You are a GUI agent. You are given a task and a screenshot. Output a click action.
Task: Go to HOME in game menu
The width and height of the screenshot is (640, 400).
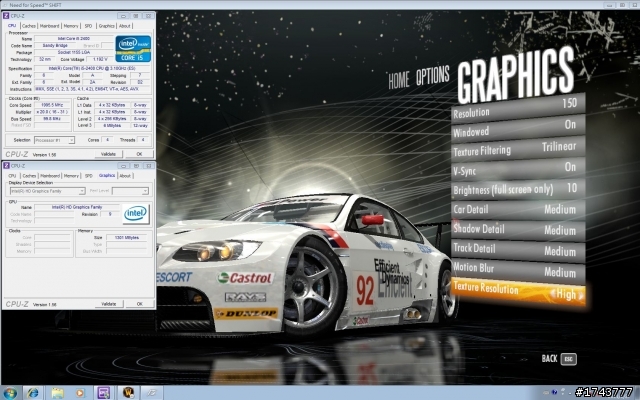(x=399, y=80)
